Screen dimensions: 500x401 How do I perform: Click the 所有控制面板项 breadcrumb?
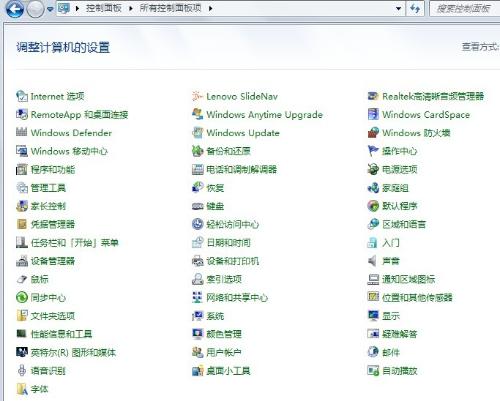171,8
